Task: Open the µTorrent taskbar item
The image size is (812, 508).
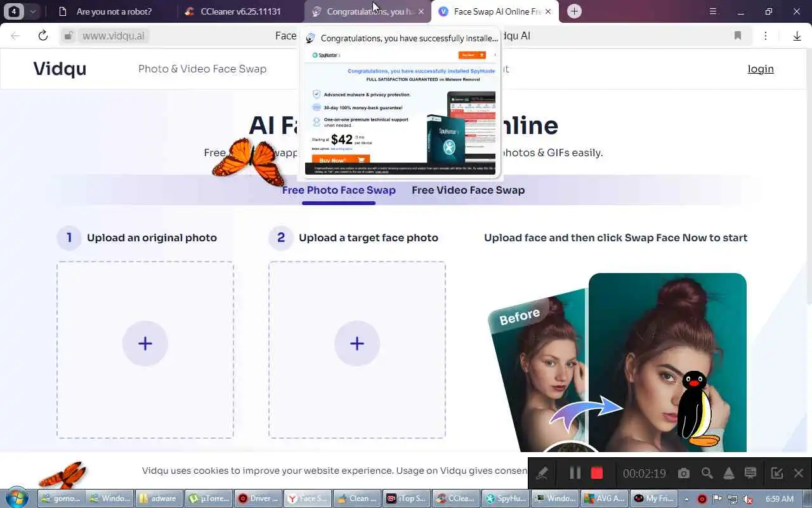Action: tap(208, 498)
